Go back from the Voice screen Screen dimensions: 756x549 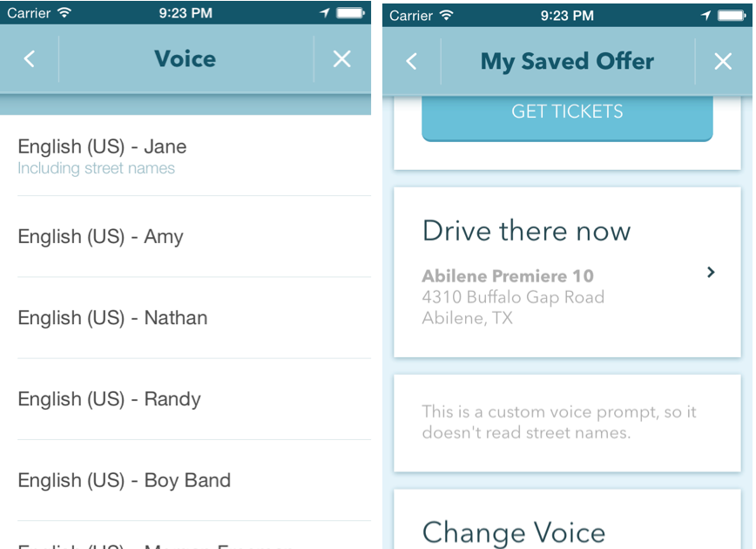pyautogui.click(x=30, y=59)
